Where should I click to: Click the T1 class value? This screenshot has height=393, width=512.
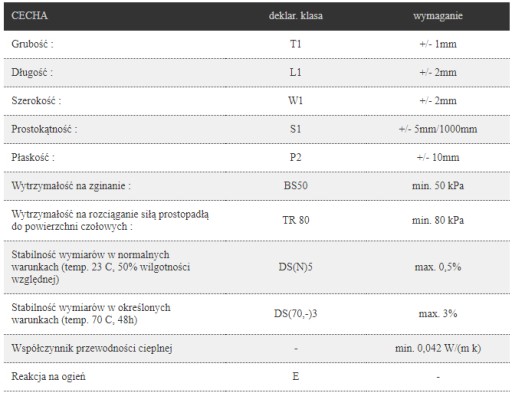point(296,44)
